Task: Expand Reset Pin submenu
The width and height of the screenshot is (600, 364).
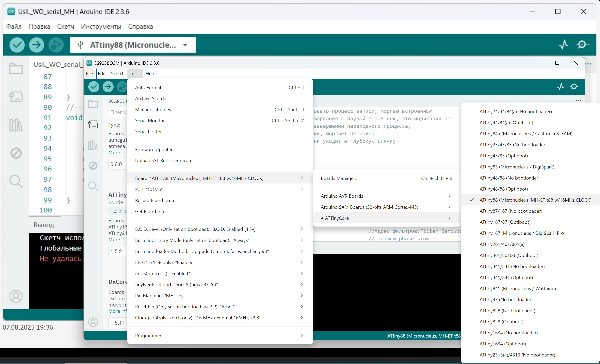Action: tap(220, 307)
